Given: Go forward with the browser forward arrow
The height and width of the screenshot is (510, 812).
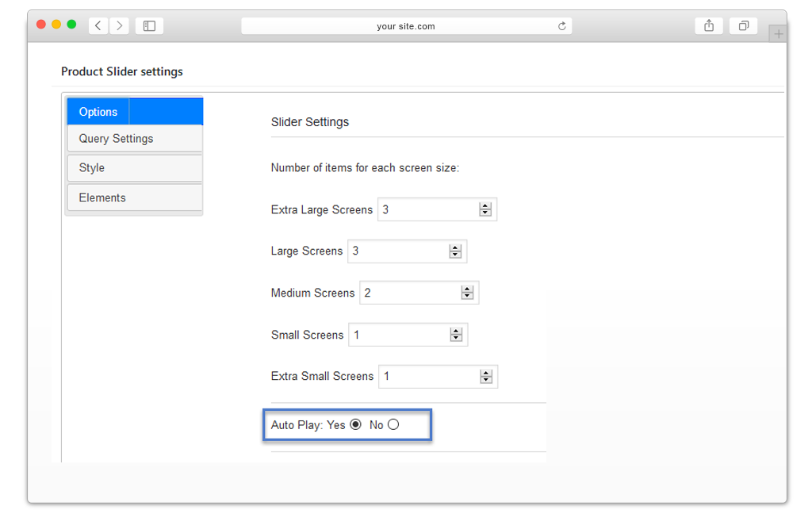Looking at the screenshot, I should point(120,25).
